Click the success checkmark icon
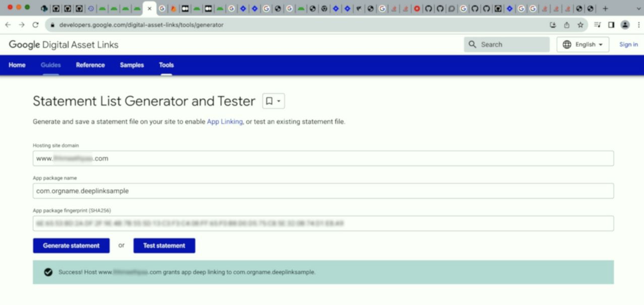The image size is (644, 305). 48,272
